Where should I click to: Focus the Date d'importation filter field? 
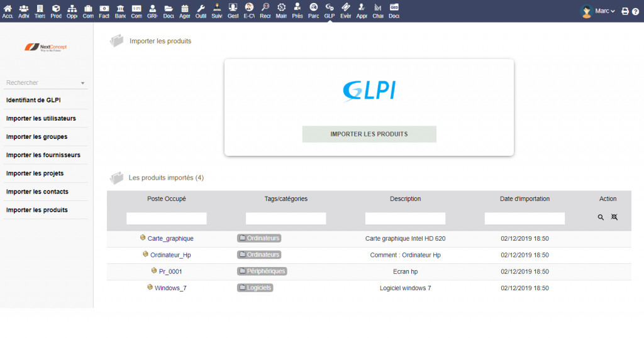pos(525,218)
